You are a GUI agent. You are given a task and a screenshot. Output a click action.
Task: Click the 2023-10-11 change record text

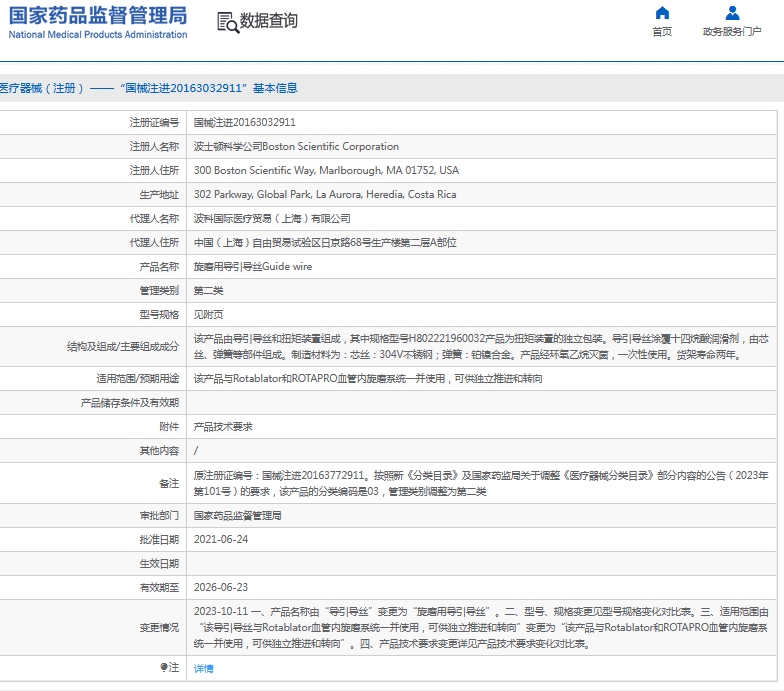coord(481,628)
